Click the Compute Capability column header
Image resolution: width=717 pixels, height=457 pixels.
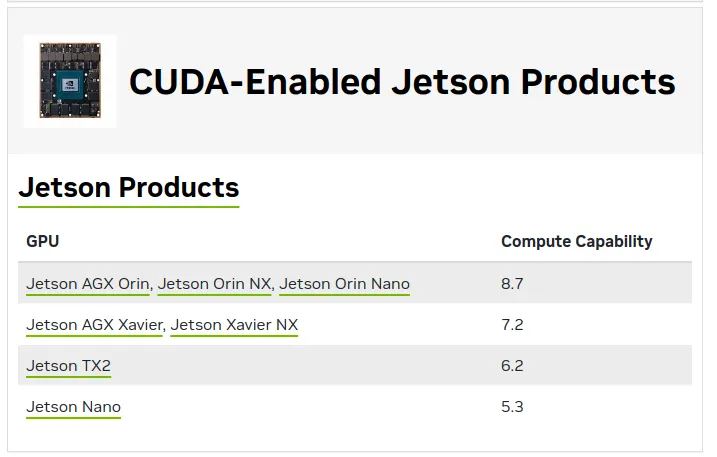[x=576, y=241]
